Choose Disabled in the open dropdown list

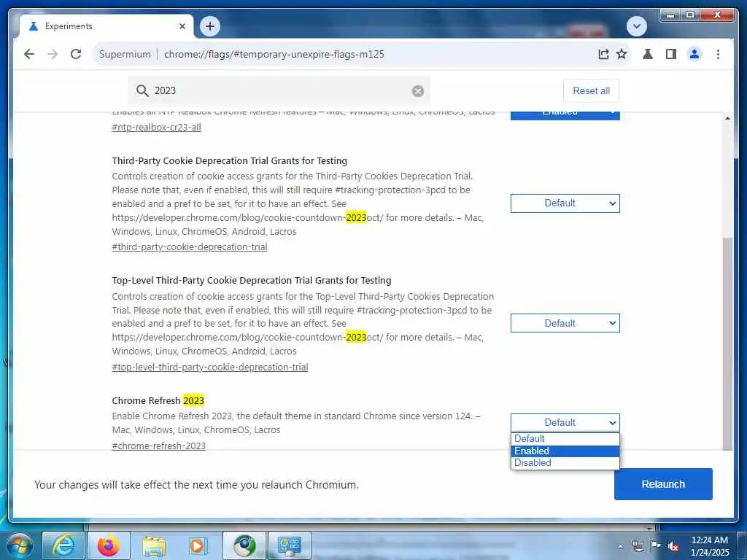pyautogui.click(x=565, y=463)
